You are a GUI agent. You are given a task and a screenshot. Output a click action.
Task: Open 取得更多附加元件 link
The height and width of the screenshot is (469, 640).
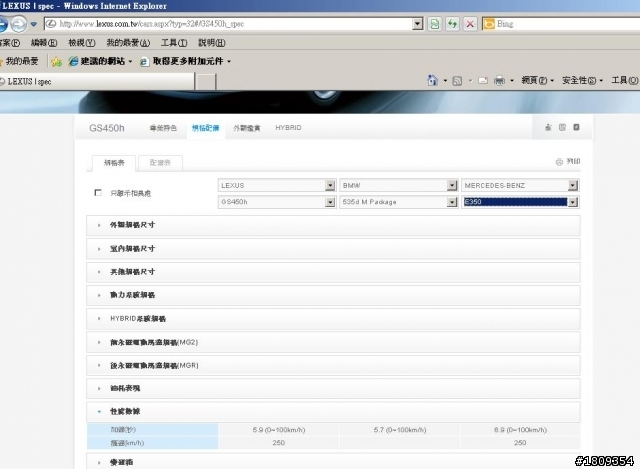click(x=185, y=61)
